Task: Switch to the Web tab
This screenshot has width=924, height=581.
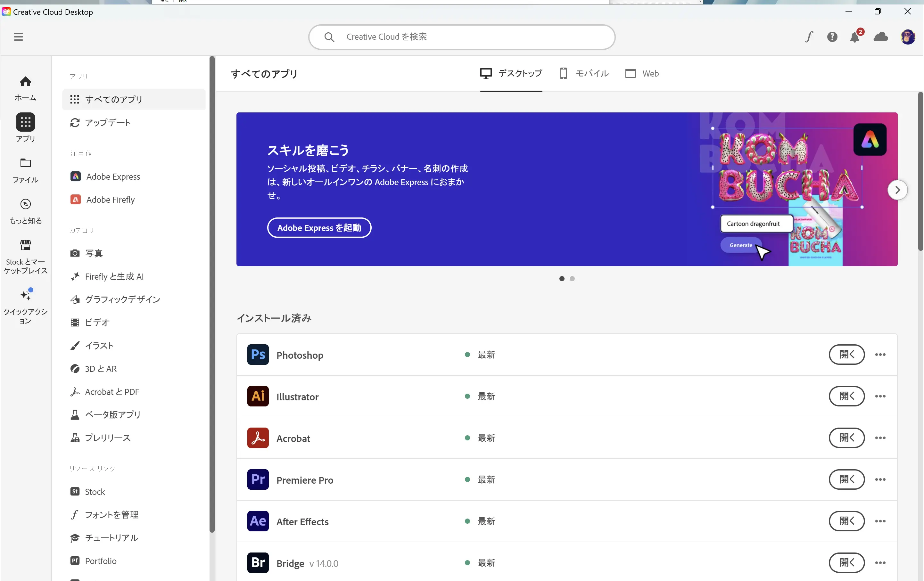Action: pos(642,73)
